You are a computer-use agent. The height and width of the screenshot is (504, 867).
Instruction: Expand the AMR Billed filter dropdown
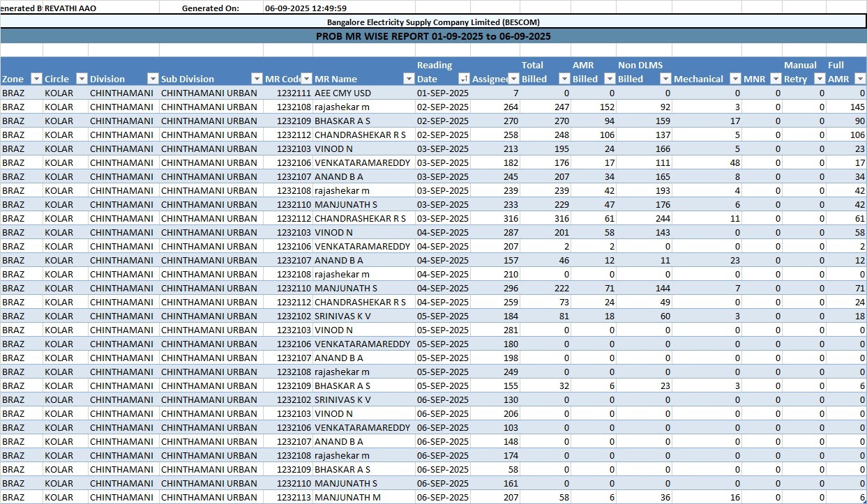tap(609, 79)
